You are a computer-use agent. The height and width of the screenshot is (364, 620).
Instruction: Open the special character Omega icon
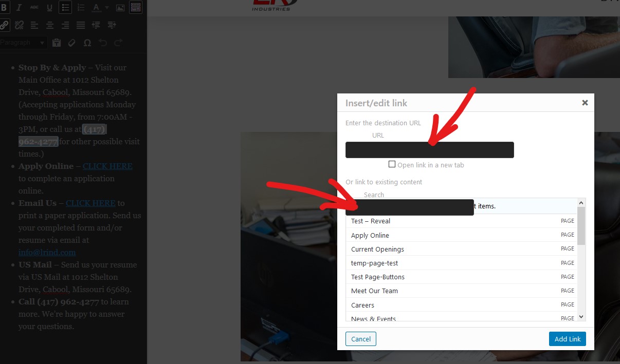[x=87, y=43]
